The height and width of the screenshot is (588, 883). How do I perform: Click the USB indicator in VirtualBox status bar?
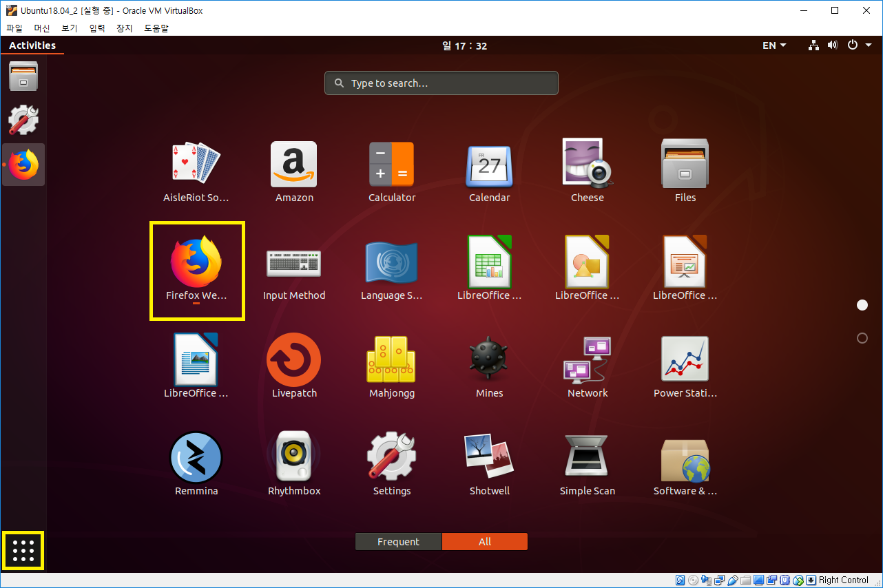tap(733, 580)
